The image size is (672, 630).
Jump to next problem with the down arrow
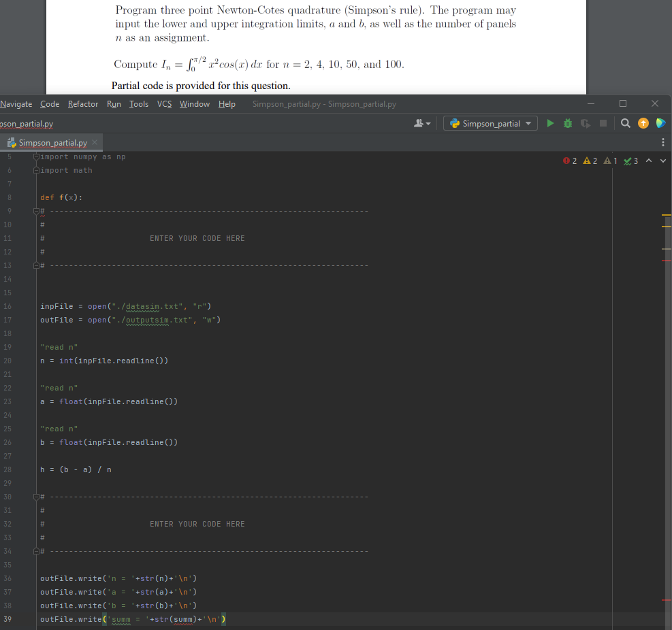click(x=663, y=161)
